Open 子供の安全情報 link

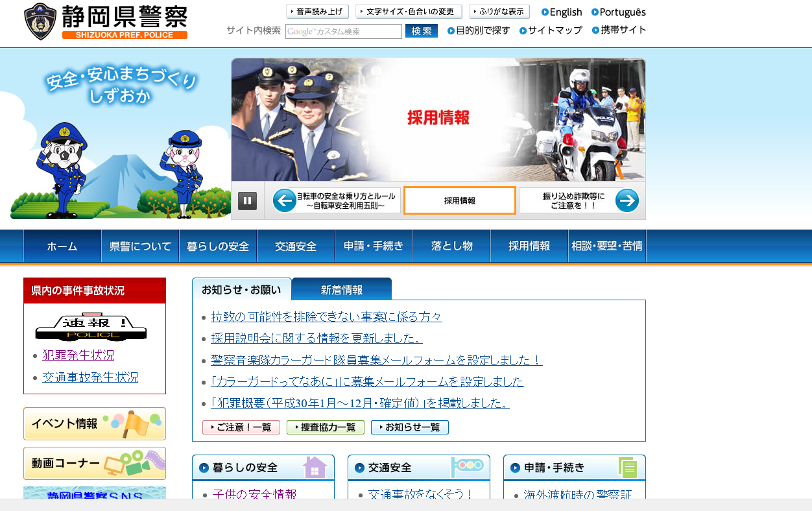[254, 495]
